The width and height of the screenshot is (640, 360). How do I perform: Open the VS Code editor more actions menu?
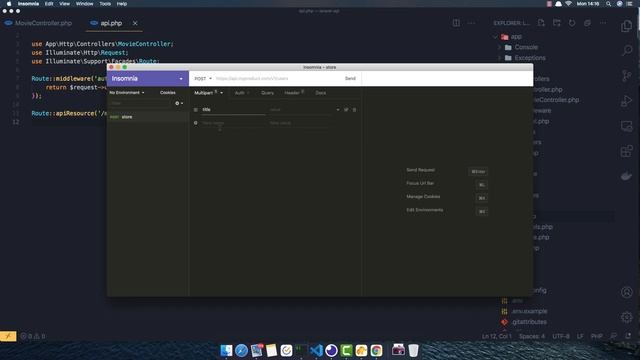(471, 23)
